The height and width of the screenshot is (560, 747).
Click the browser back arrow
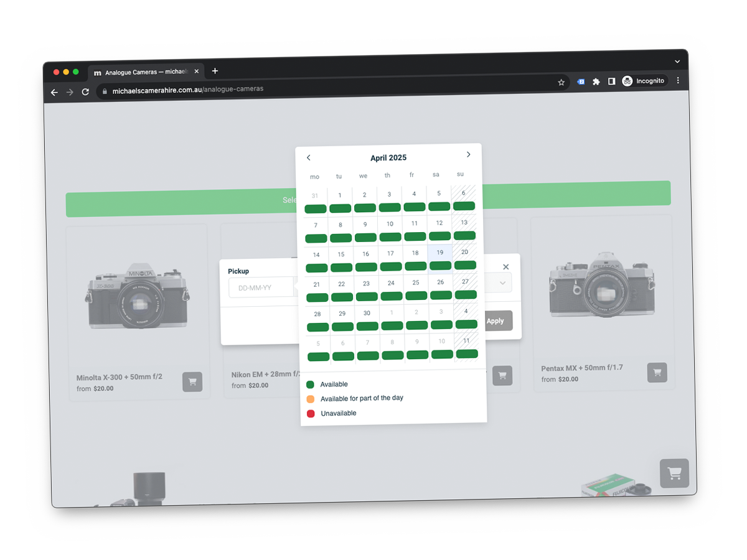coord(54,92)
